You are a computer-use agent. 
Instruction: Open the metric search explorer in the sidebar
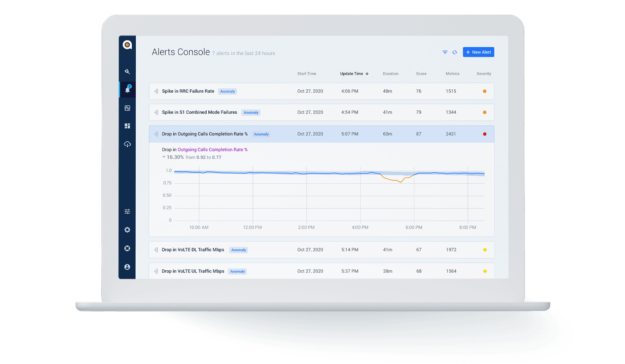127,71
